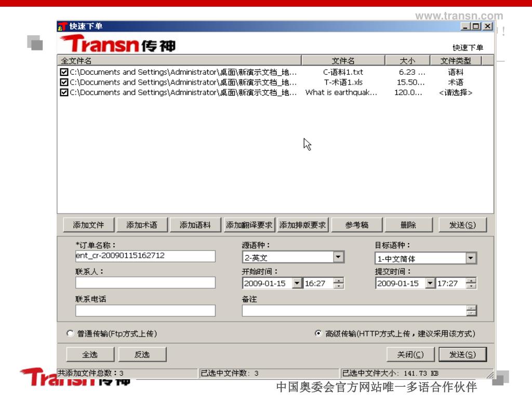532x399 pixels.
Task: Click the 反选 invert selection button
Action: [x=142, y=354]
